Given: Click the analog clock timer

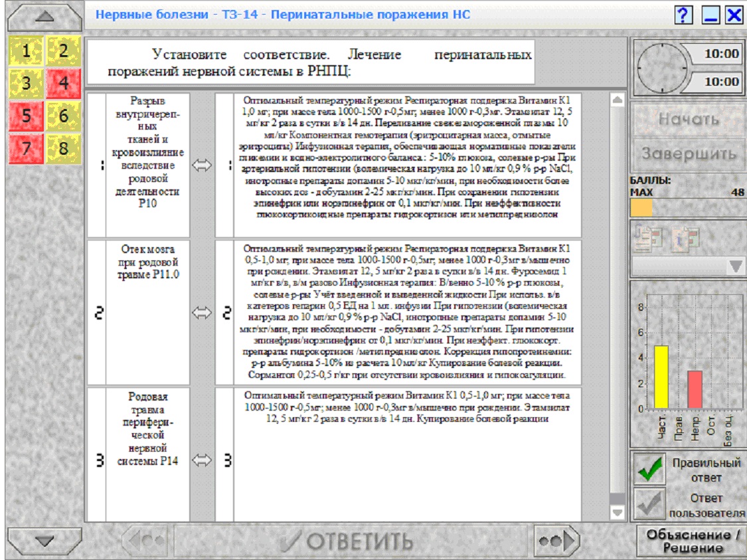Looking at the screenshot, I should [x=661, y=68].
